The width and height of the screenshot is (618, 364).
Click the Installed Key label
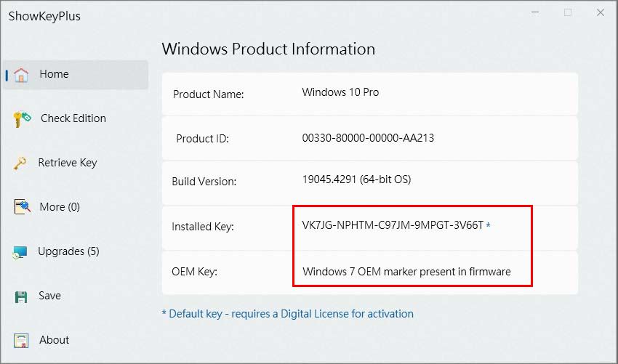tap(203, 227)
